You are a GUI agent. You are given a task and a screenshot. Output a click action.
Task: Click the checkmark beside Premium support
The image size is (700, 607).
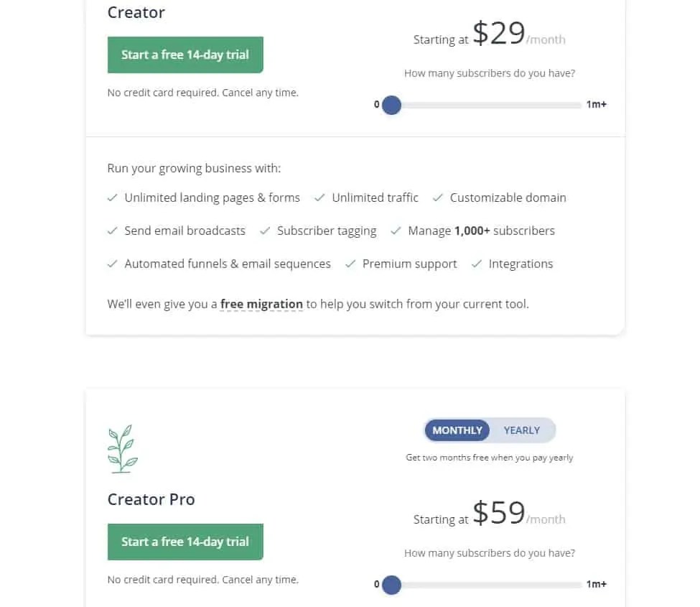pyautogui.click(x=350, y=264)
